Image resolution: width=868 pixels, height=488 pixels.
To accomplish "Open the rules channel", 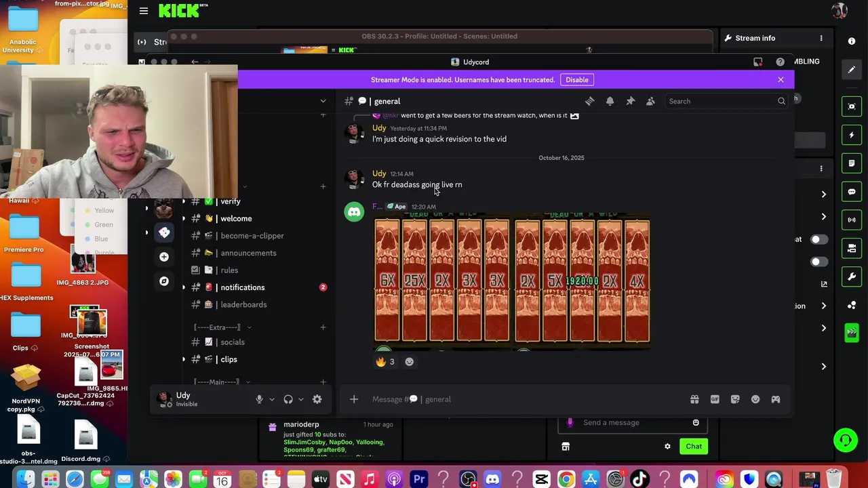I will tap(256, 270).
